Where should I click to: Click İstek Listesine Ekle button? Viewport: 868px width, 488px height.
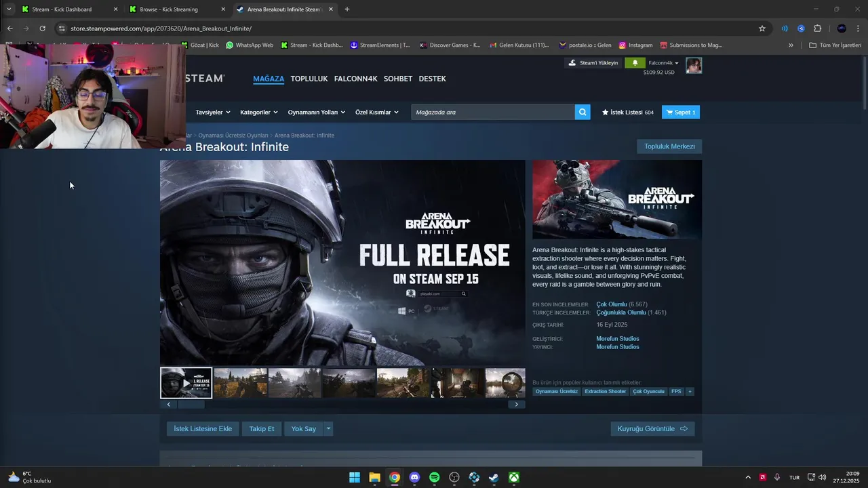(x=203, y=428)
